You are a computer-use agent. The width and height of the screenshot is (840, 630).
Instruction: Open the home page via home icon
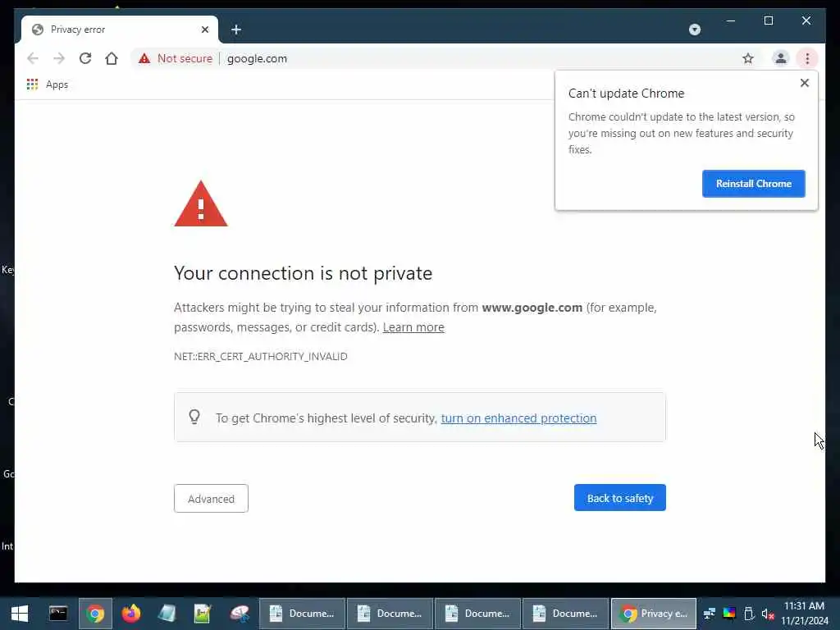click(x=112, y=58)
